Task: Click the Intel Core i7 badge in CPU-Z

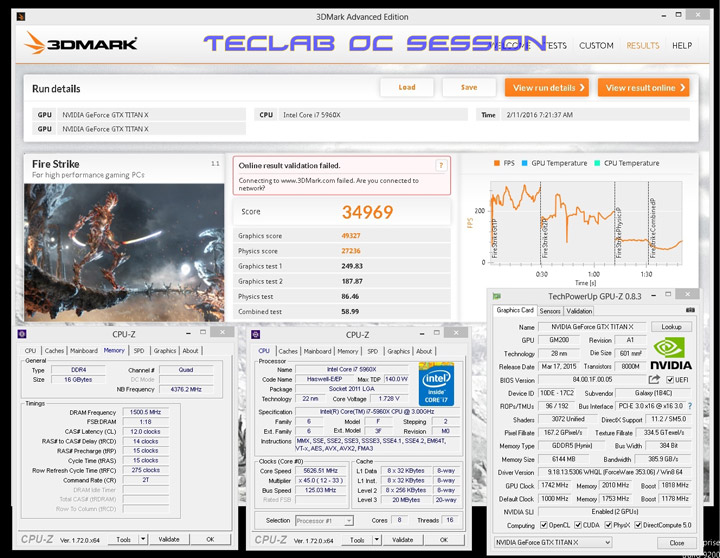Action: pos(436,384)
